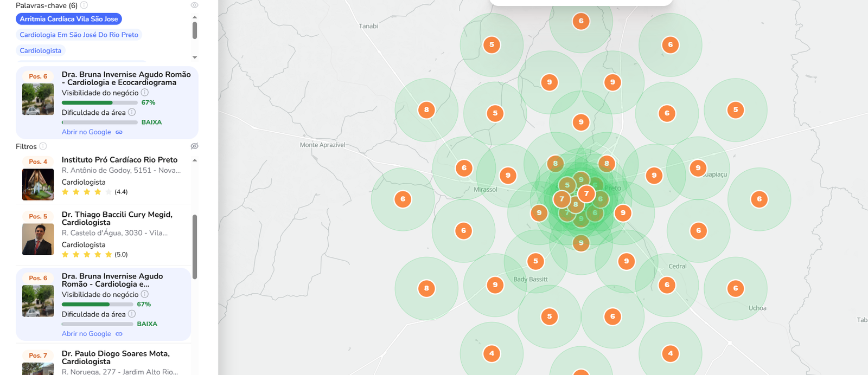Click the info icon beside Filtros
868x375 pixels.
(x=43, y=146)
